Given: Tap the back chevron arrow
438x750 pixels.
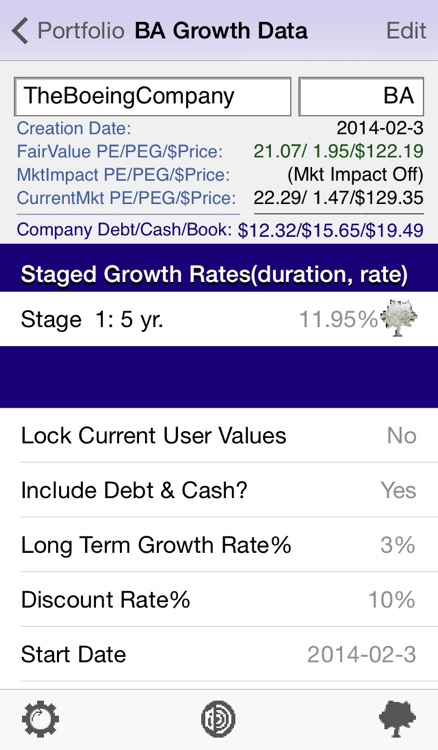Looking at the screenshot, I should pyautogui.click(x=20, y=31).
